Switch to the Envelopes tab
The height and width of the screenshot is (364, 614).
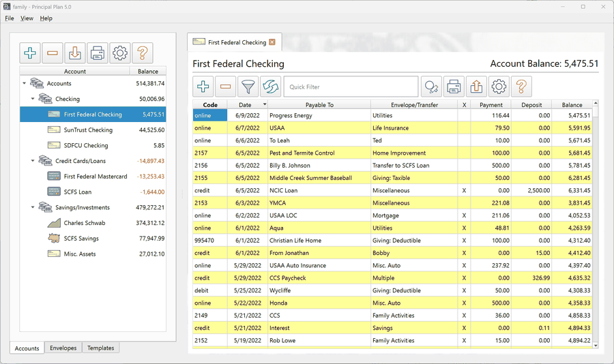click(x=63, y=348)
